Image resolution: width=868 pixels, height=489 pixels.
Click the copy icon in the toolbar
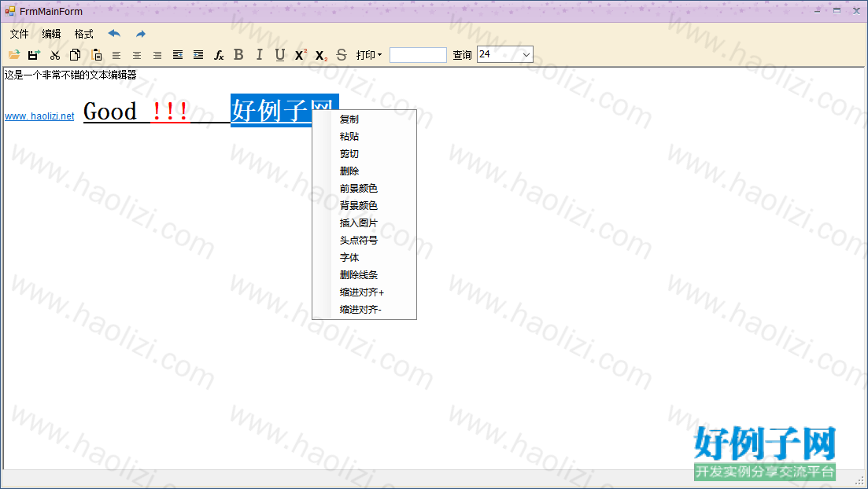tap(76, 55)
